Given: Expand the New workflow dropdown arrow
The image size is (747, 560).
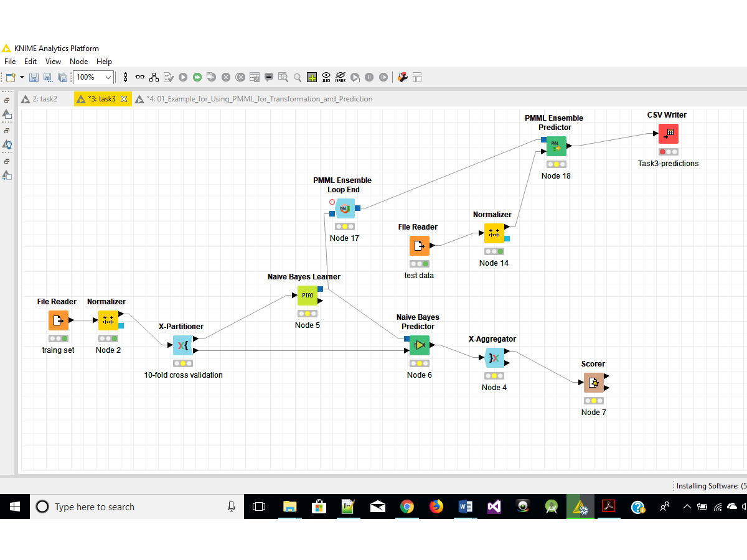Looking at the screenshot, I should click(22, 77).
